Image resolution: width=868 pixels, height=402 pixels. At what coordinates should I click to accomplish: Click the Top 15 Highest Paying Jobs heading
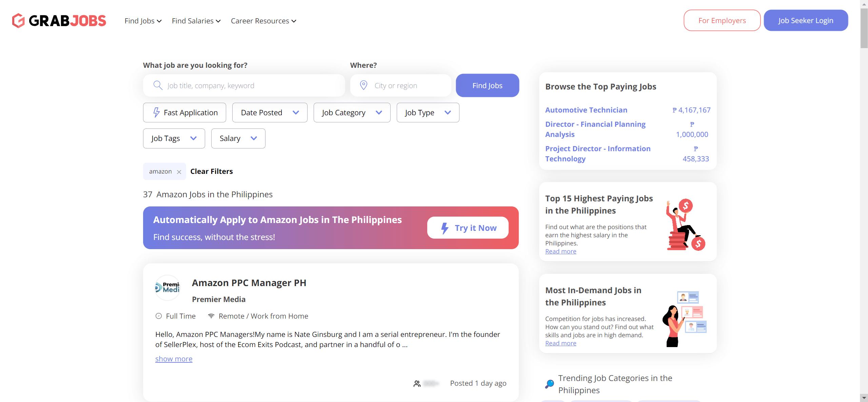tap(599, 204)
